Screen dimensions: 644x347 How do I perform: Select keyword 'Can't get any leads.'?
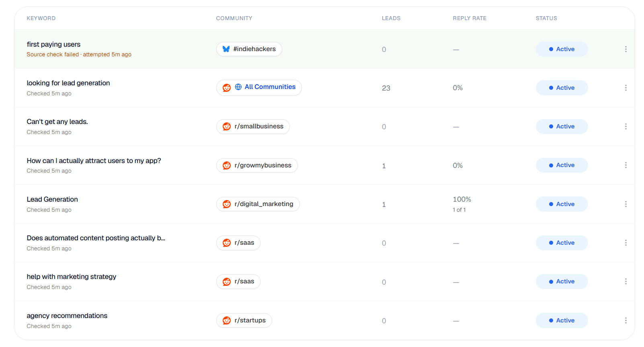(57, 122)
